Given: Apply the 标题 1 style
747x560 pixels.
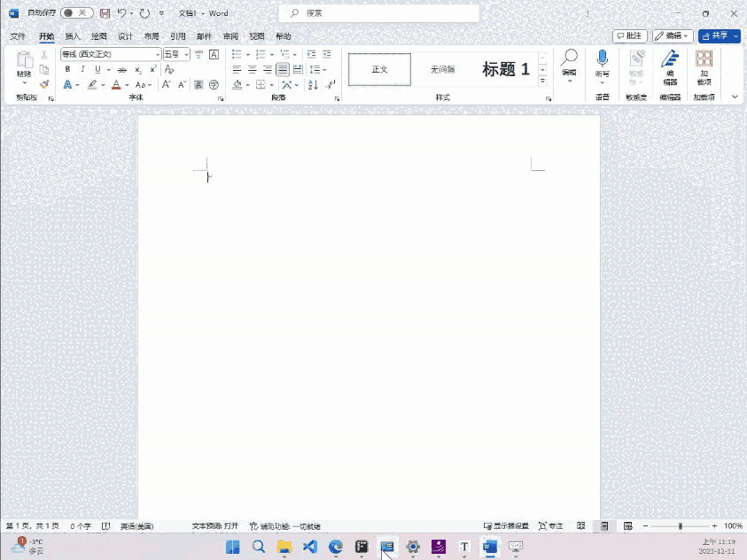Looking at the screenshot, I should tap(508, 69).
